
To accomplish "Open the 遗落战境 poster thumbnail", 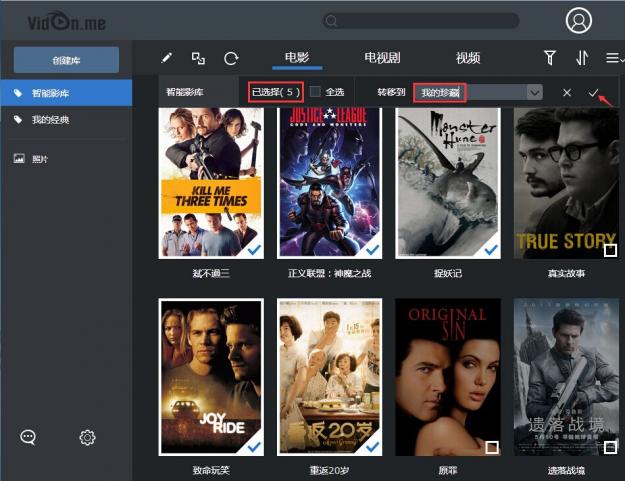I will 566,377.
